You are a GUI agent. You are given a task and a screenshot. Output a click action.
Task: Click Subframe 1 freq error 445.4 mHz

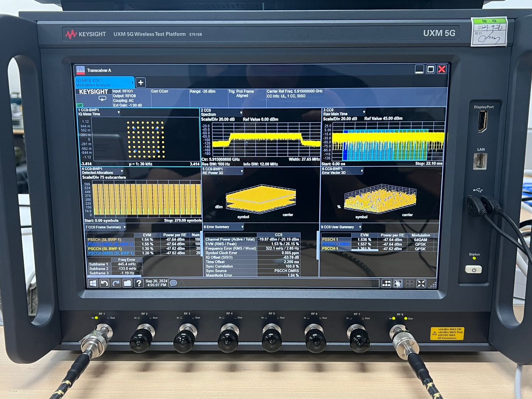(x=127, y=264)
